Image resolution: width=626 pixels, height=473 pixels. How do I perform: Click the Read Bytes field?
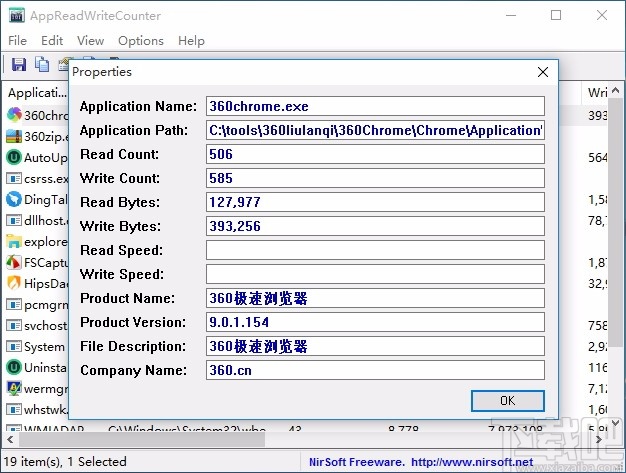pos(375,202)
